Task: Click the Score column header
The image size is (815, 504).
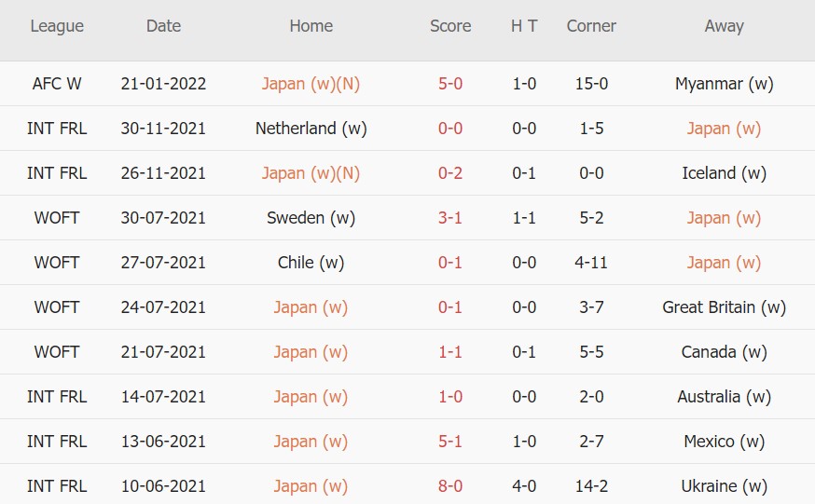Action: [x=450, y=26]
